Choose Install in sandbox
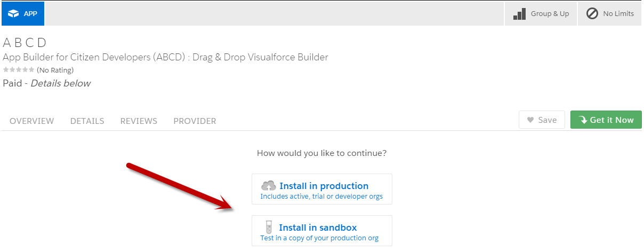Image resolution: width=644 pixels, height=251 pixels. [x=322, y=231]
